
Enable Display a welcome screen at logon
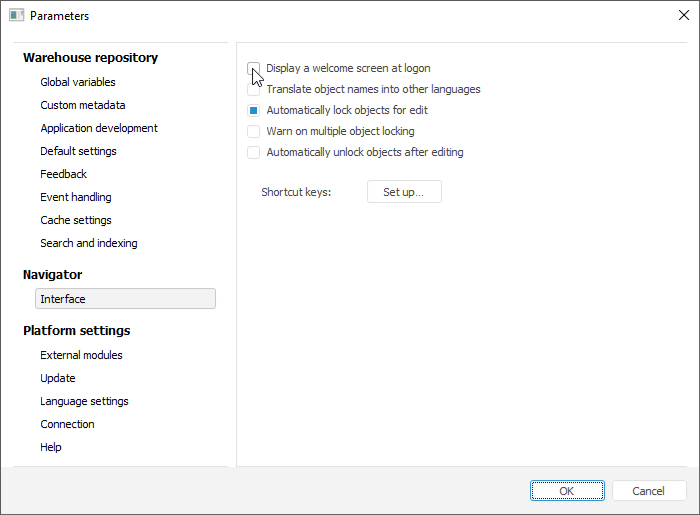coord(254,68)
